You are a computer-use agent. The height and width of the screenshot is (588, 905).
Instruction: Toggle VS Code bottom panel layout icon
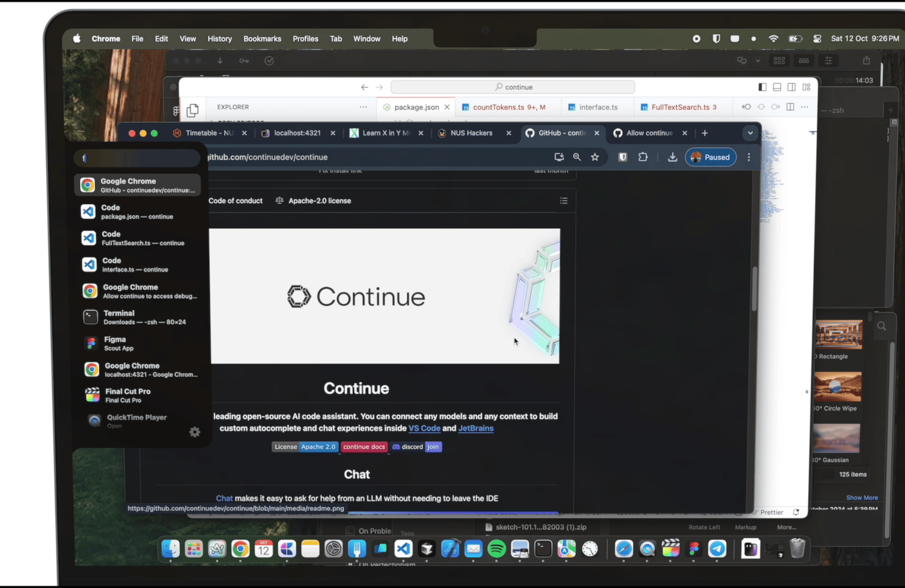(777, 87)
